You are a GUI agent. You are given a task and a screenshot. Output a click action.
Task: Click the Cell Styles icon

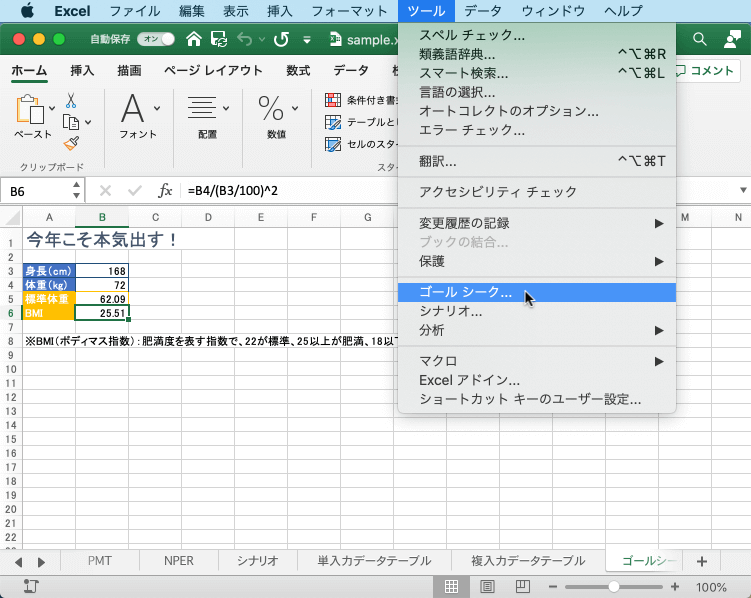(x=333, y=144)
